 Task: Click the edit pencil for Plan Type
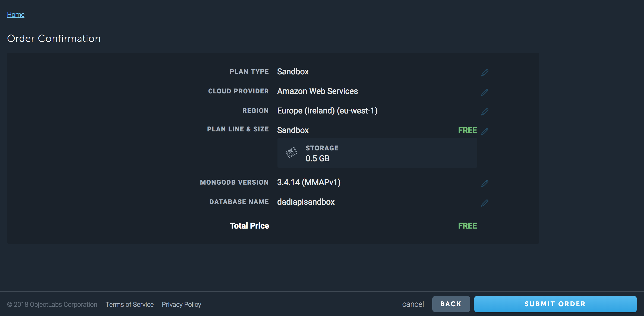click(x=485, y=72)
